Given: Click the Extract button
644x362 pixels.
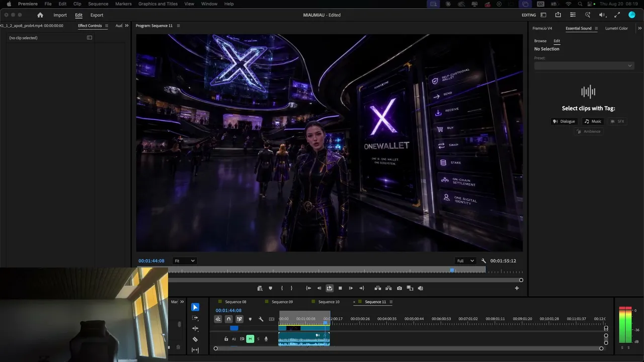Looking at the screenshot, I should point(388,288).
